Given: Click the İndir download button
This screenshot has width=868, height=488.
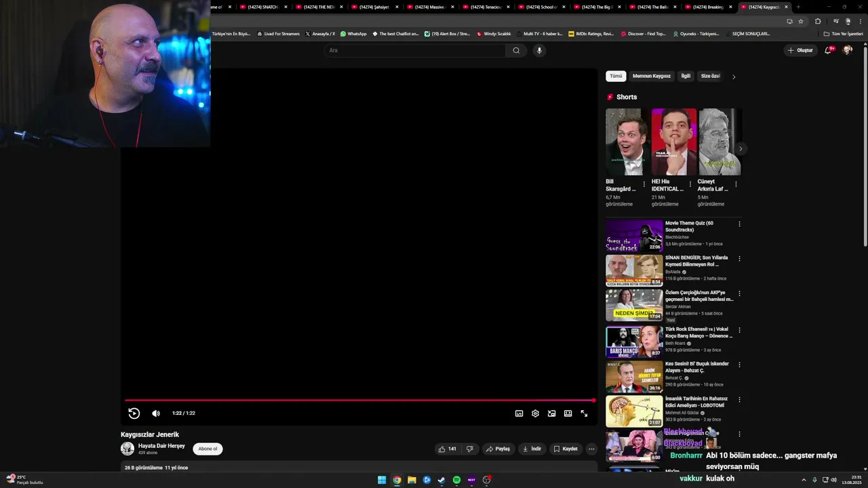Looking at the screenshot, I should tap(531, 449).
